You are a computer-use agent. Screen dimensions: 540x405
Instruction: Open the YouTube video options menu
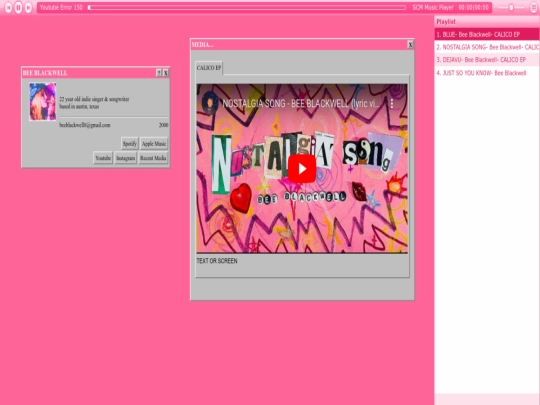click(x=392, y=103)
